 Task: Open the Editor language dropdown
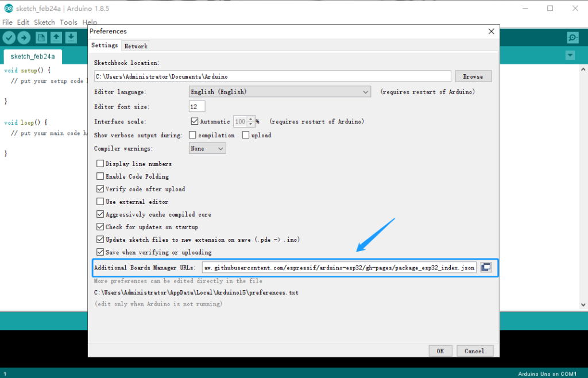(280, 91)
